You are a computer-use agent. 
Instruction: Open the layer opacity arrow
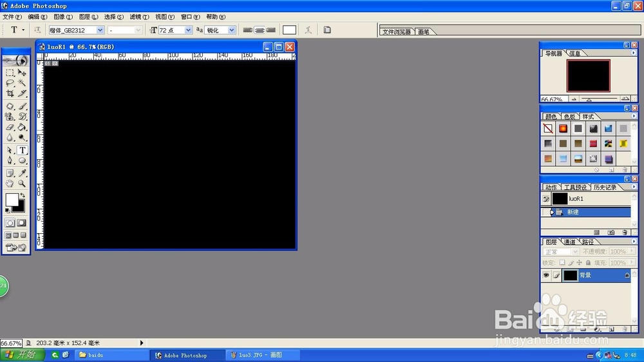pos(632,251)
